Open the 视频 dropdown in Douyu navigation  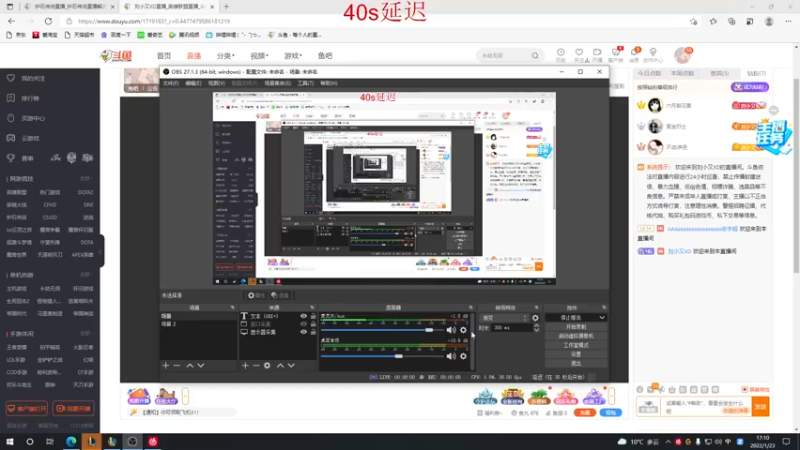tap(259, 56)
